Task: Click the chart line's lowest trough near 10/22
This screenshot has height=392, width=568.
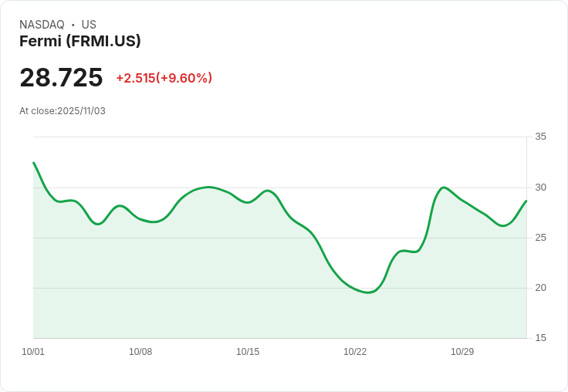Action: pos(368,292)
